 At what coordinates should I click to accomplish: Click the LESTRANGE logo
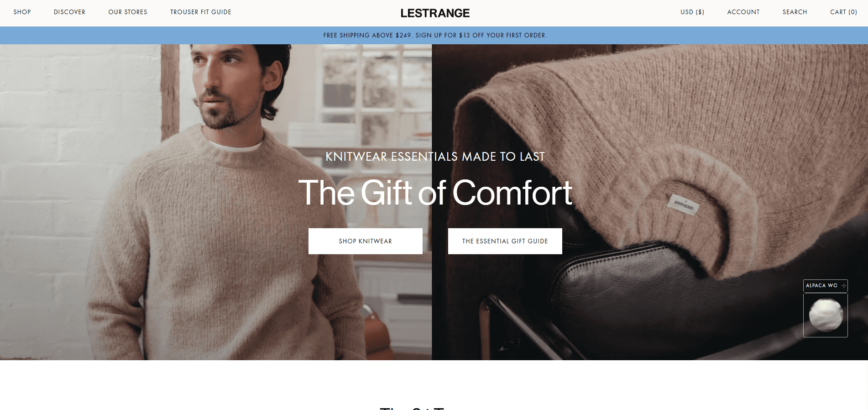(x=435, y=13)
